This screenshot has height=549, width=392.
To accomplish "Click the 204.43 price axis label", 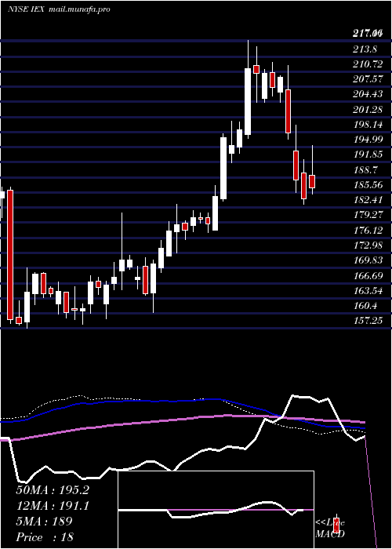I will (x=367, y=95).
